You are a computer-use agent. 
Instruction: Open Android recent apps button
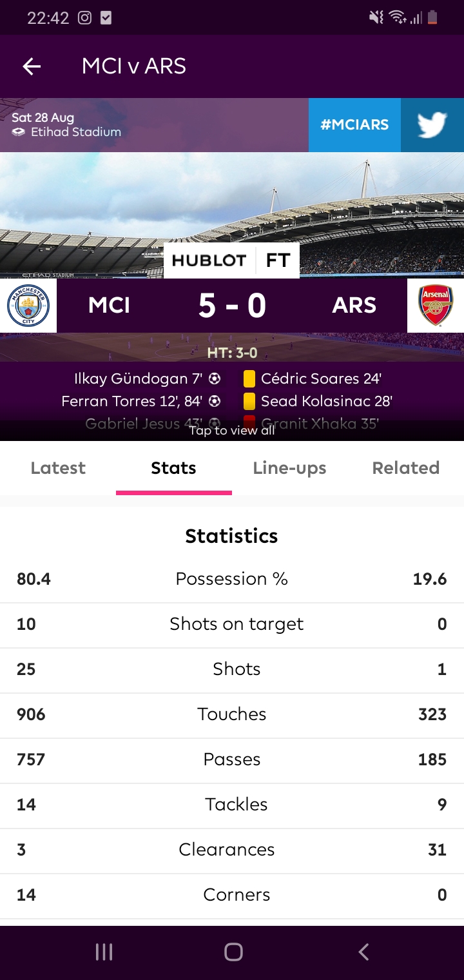(x=104, y=952)
